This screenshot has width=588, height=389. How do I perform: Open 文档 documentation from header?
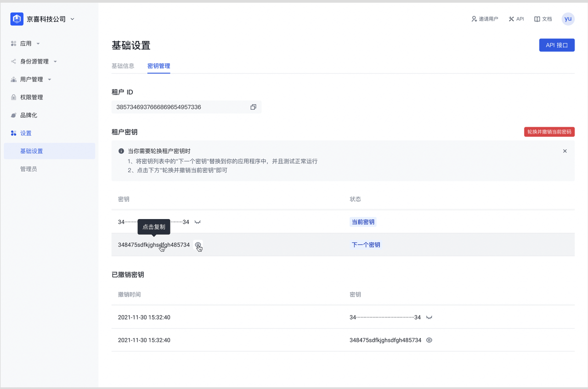543,19
